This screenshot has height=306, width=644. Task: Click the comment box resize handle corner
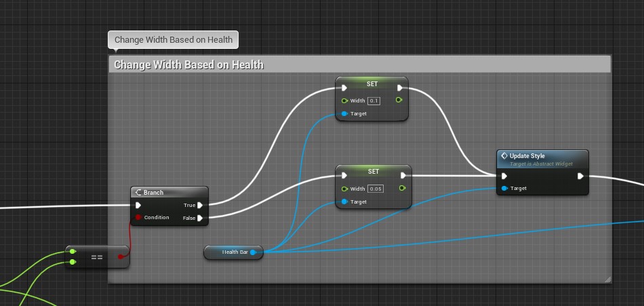pyautogui.click(x=607, y=279)
